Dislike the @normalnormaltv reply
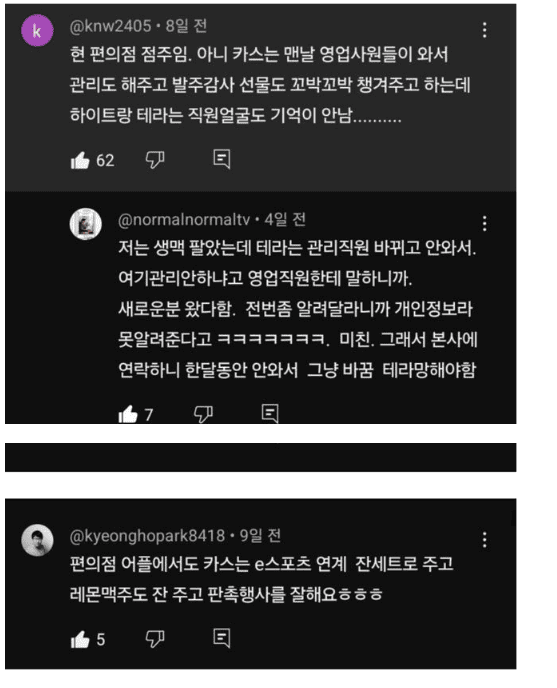557x688 pixels. click(203, 414)
